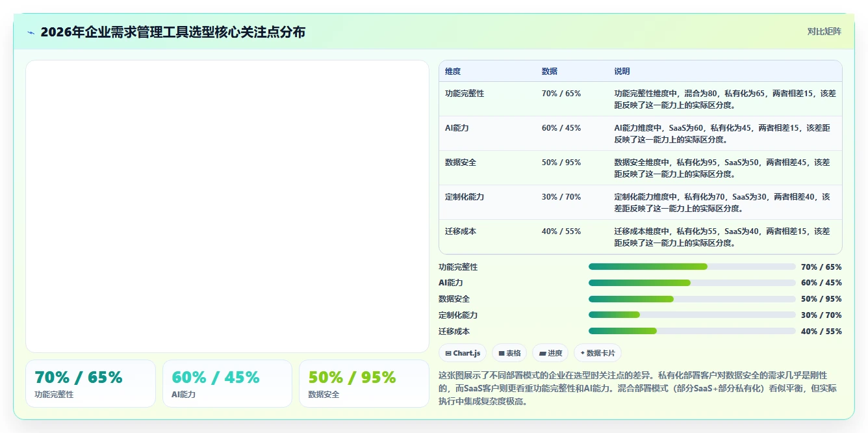The height and width of the screenshot is (433, 868).
Task: Open the 数据安全 50% / 95% data card
Action: tap(364, 384)
